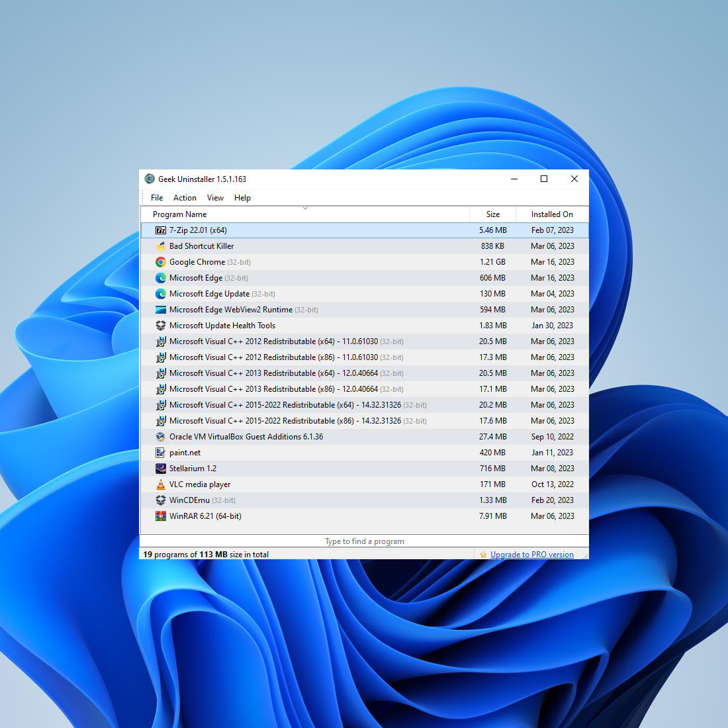Open the View menu
This screenshot has height=728, width=728.
[x=215, y=198]
